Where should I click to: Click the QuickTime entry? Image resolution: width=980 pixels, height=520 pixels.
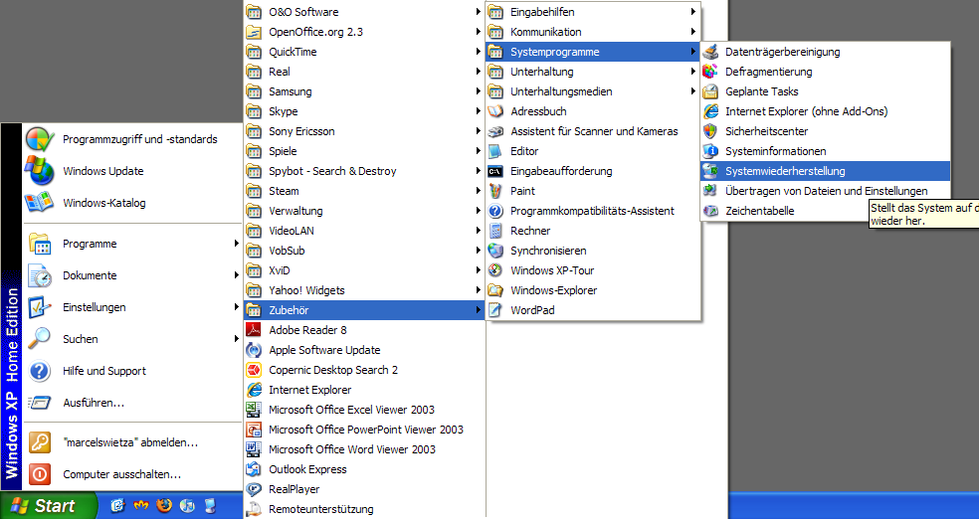point(364,52)
